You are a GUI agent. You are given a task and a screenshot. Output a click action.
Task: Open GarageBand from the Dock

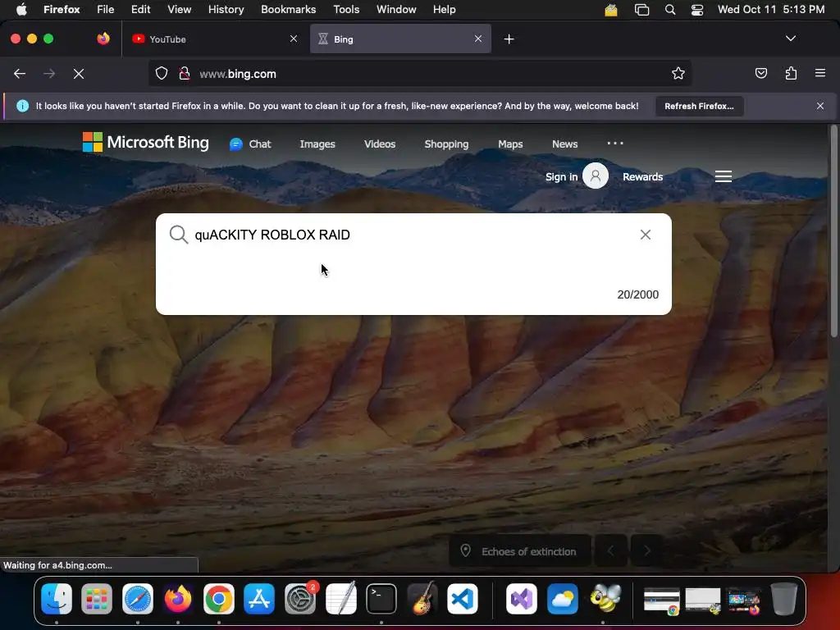click(x=422, y=598)
